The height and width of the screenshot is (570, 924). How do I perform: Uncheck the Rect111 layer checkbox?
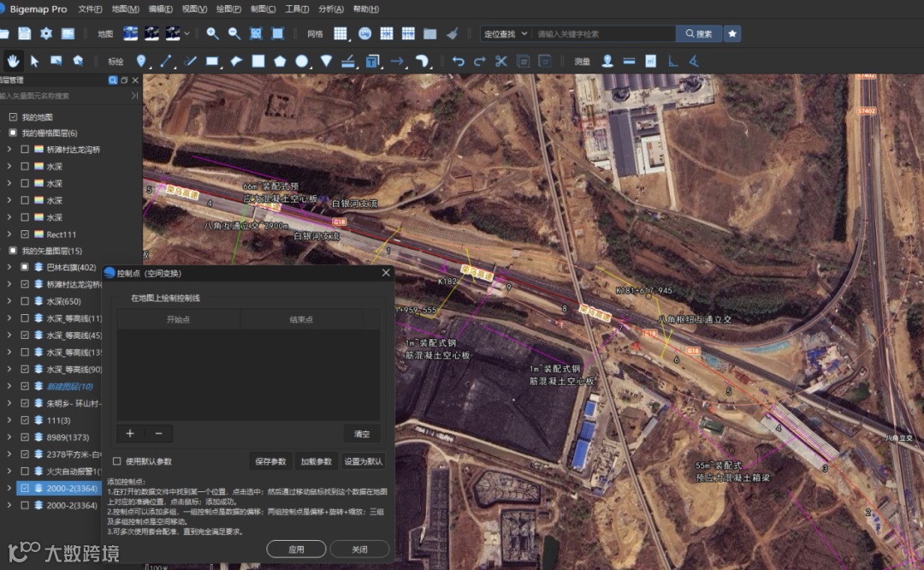click(x=25, y=235)
